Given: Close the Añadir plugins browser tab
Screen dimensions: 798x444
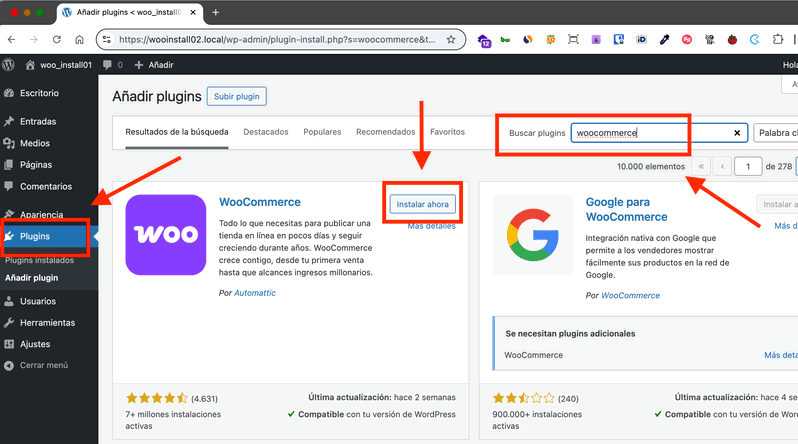Looking at the screenshot, I should 193,12.
